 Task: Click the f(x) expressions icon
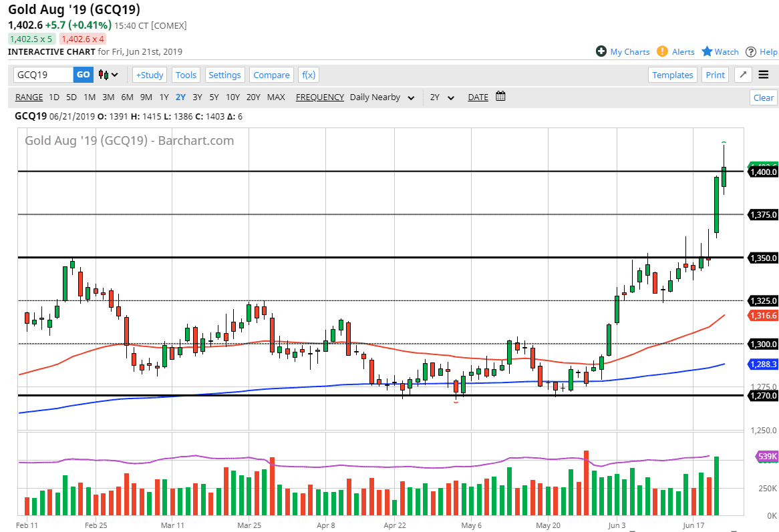308,75
